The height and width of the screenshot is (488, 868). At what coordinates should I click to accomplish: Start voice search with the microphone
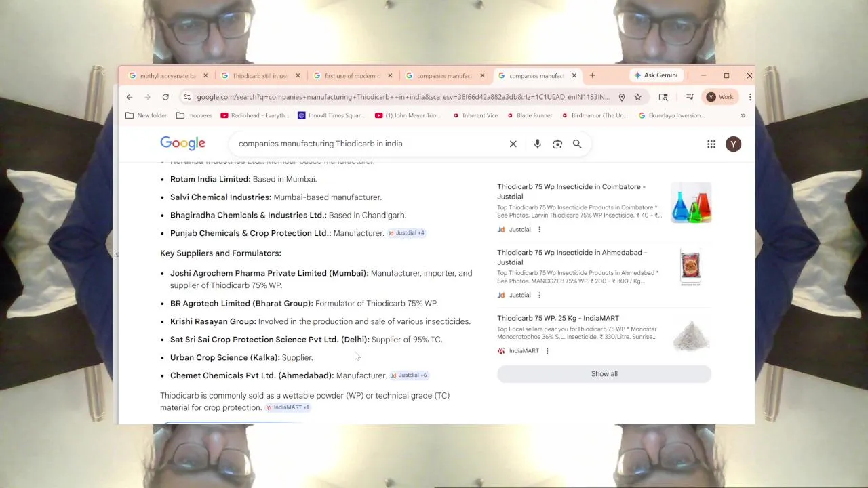point(537,144)
